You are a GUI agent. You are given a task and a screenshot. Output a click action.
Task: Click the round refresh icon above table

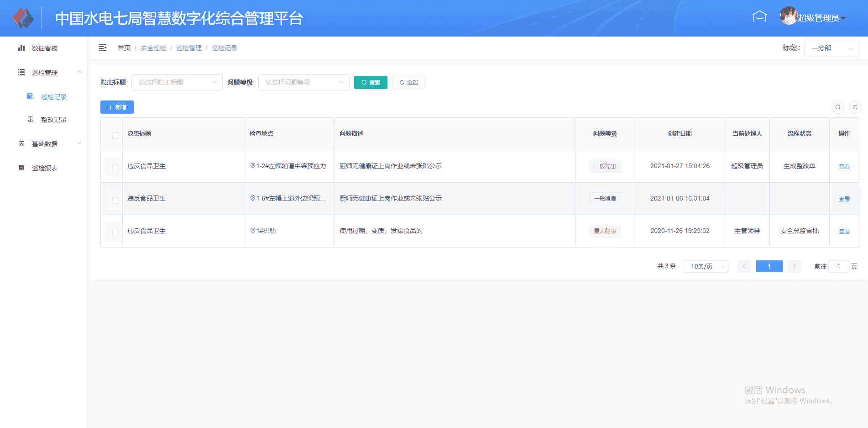coord(855,107)
